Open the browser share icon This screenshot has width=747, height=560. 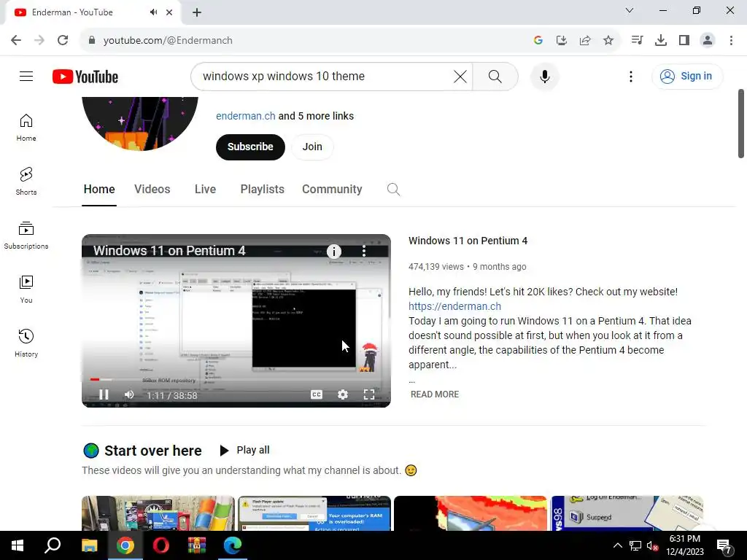pos(585,40)
